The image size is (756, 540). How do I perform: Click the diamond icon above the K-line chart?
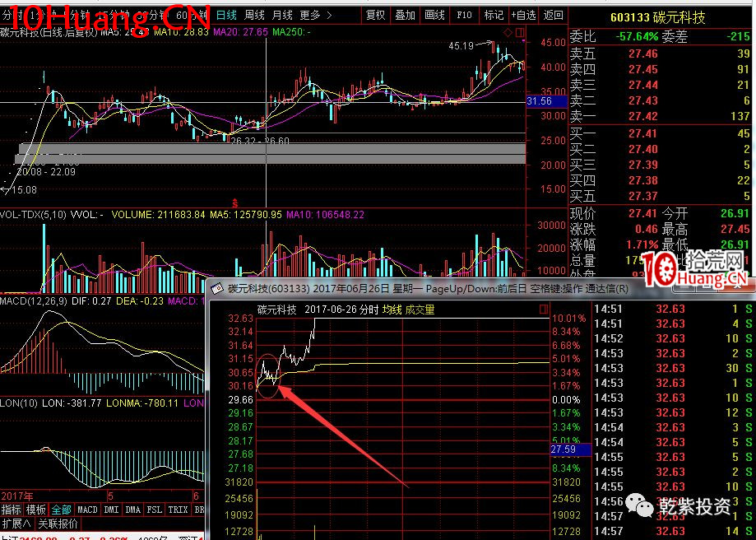(508, 33)
